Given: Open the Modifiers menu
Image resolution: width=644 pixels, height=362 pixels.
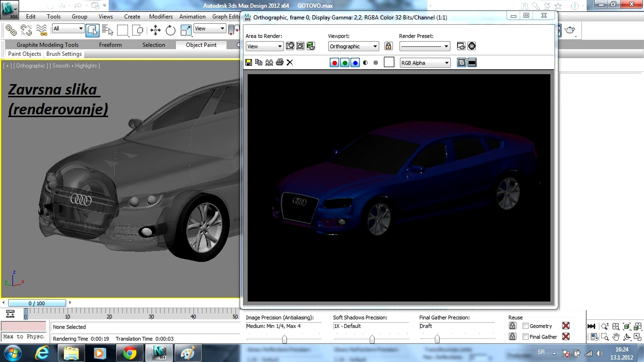Looking at the screenshot, I should pos(161,16).
